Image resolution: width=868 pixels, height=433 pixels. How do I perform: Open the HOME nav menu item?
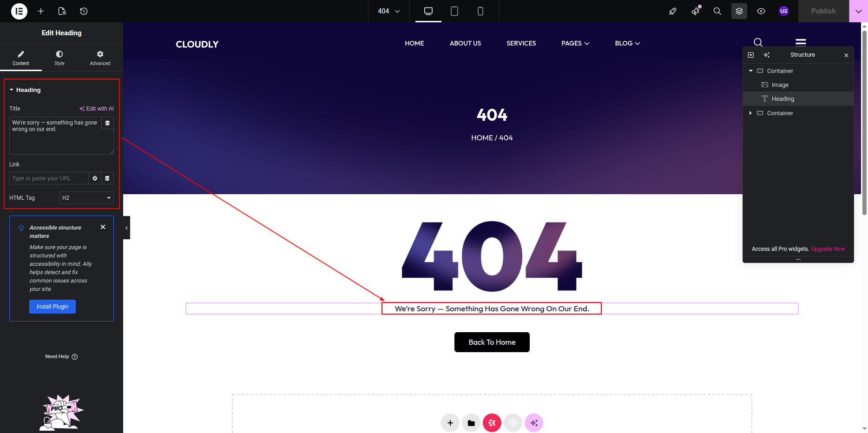[x=414, y=43]
